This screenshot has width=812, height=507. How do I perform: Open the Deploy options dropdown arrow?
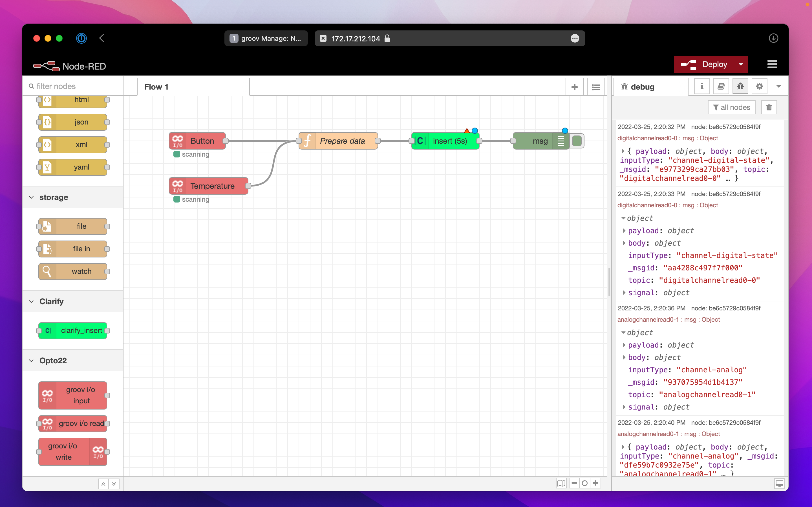[741, 65]
